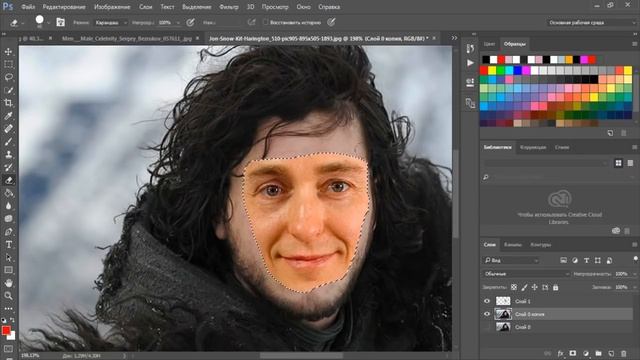Screen dimensions: 640x360
Task: Create new adjustment layer icon
Action: click(x=586, y=353)
